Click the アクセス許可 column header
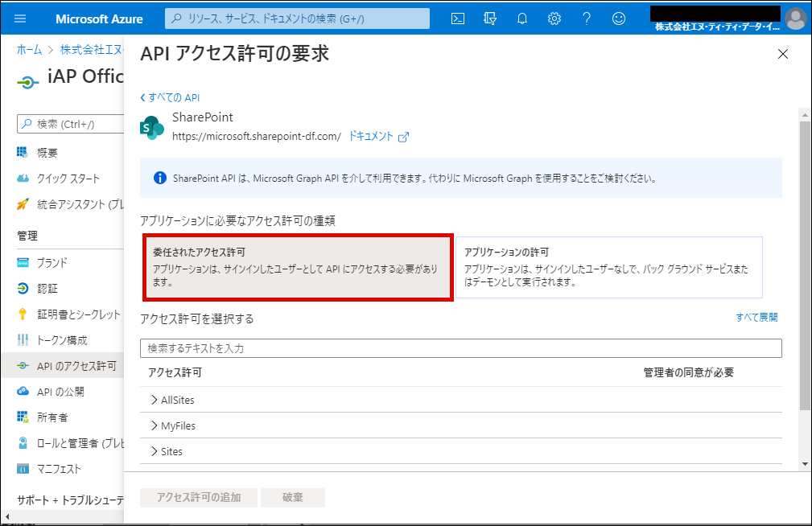Viewport: 812px width, 526px height. tap(175, 372)
